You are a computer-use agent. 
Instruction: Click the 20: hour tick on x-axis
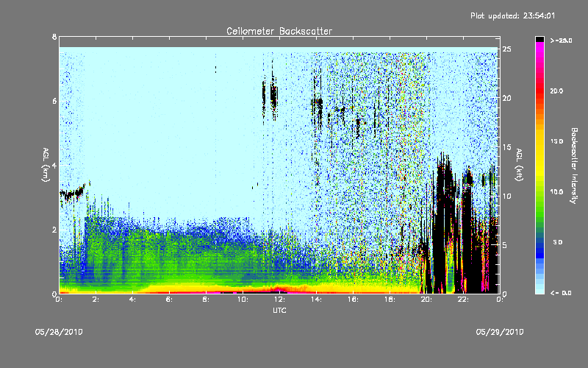pos(426,300)
